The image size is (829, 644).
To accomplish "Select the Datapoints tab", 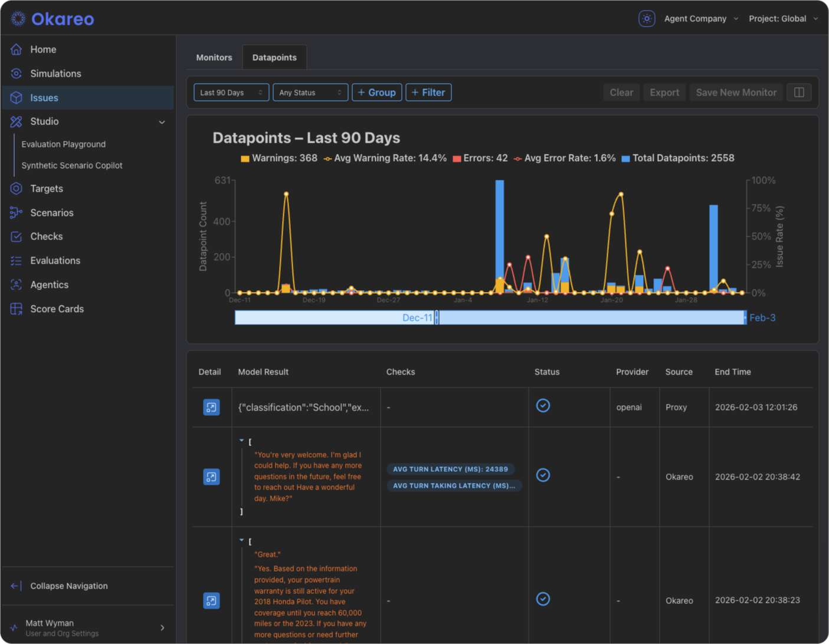I will tap(274, 57).
